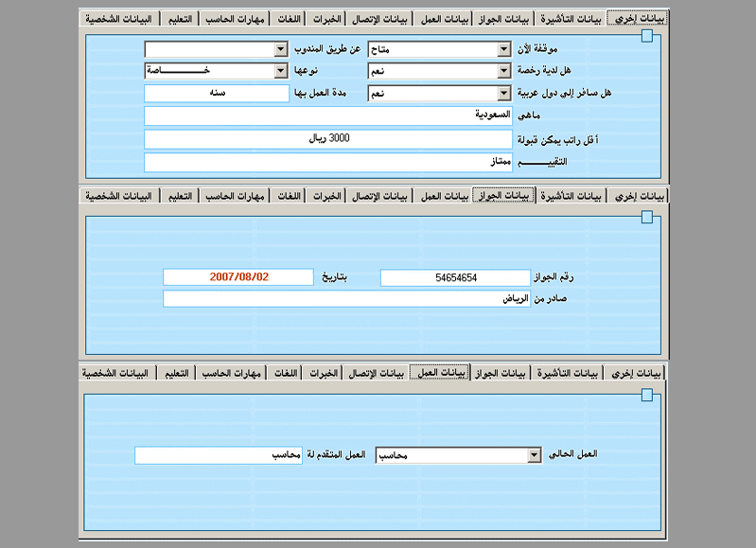Open مهارات الحاسب tab in the current-job form
756x548 pixels.
pyautogui.click(x=232, y=373)
